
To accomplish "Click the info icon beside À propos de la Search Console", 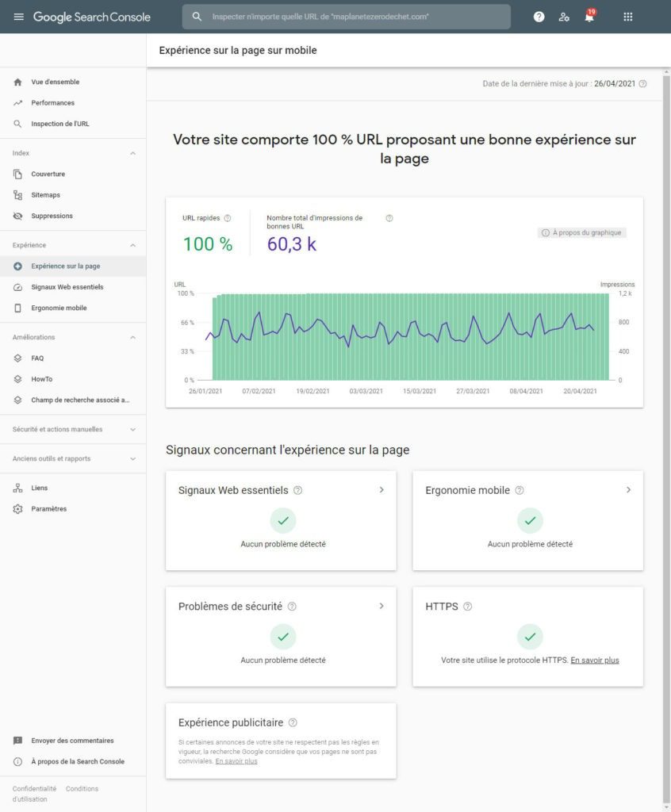I will [17, 762].
